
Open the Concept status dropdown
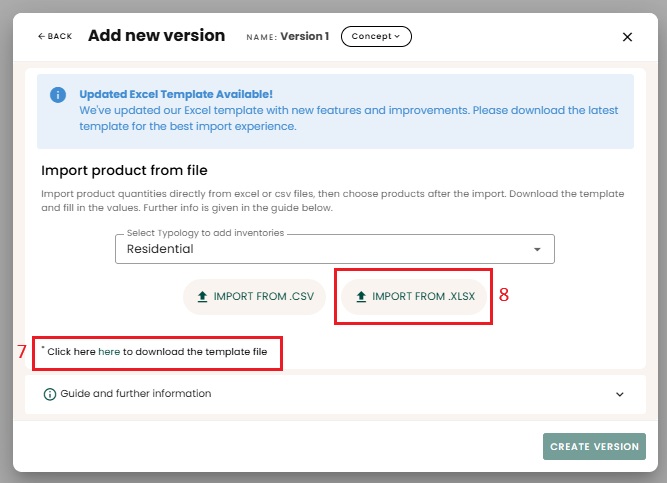(376, 36)
